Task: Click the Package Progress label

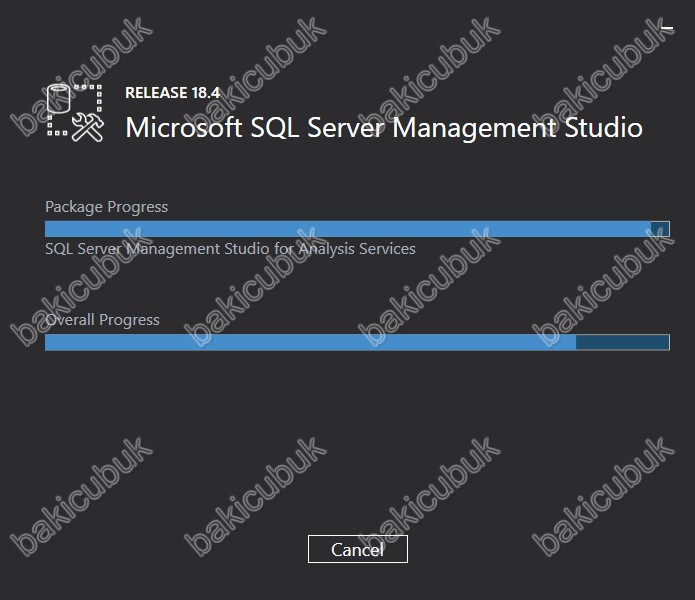Action: pos(106,207)
